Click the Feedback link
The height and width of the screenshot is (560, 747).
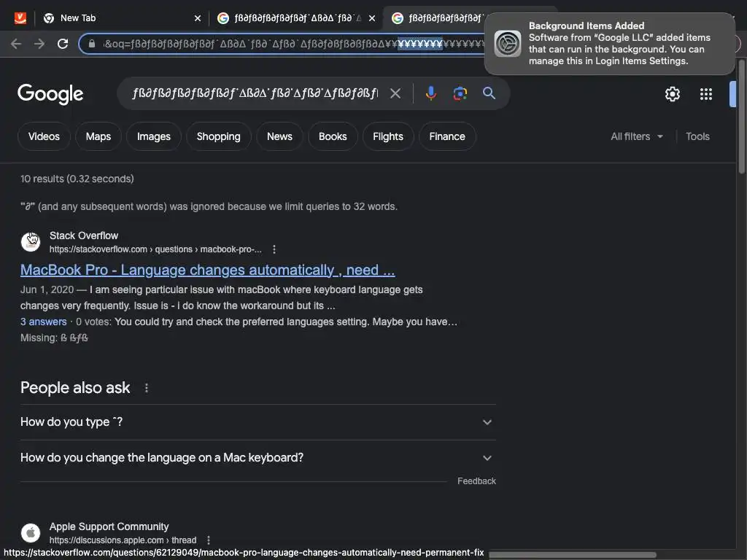[476, 481]
